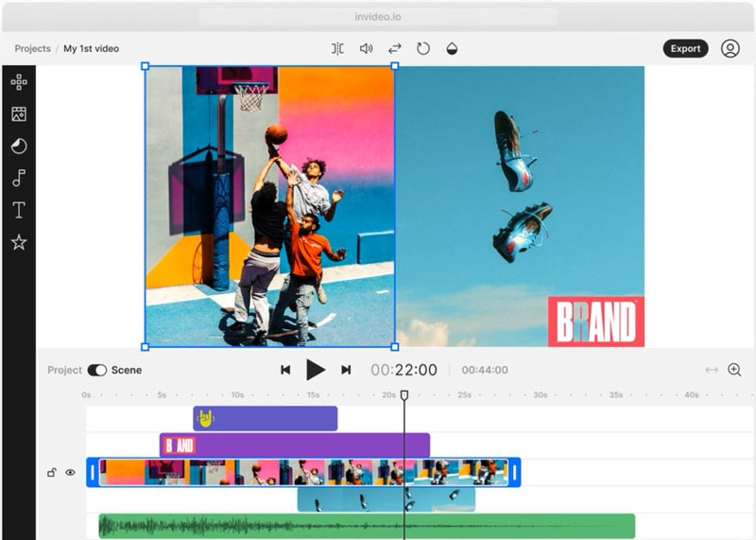
Task: Open the color droplet icon in toolbar
Action: point(452,48)
